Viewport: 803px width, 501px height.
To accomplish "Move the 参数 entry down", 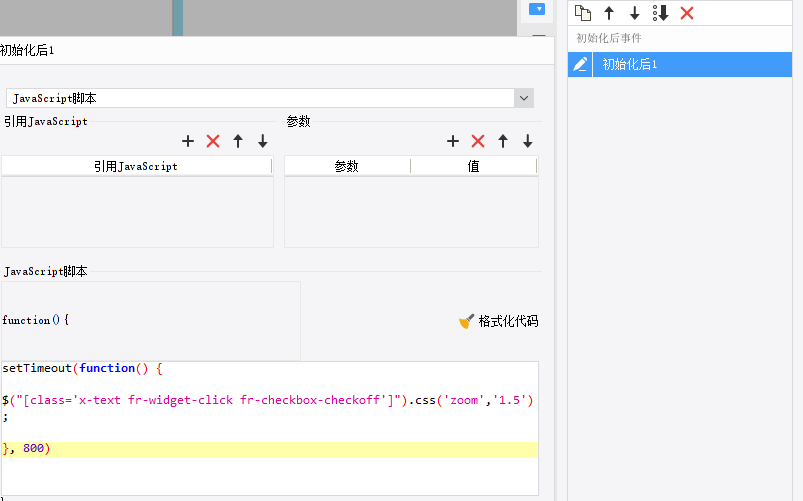I will pos(527,141).
